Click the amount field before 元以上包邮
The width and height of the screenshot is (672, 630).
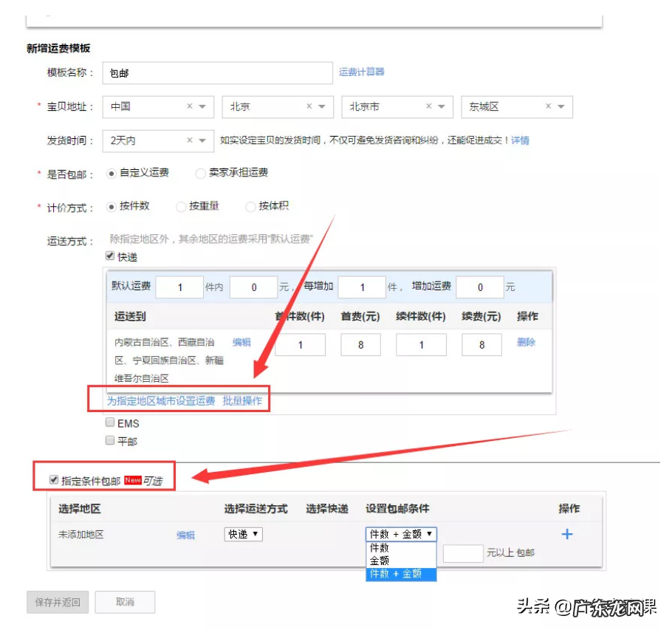tap(462, 552)
